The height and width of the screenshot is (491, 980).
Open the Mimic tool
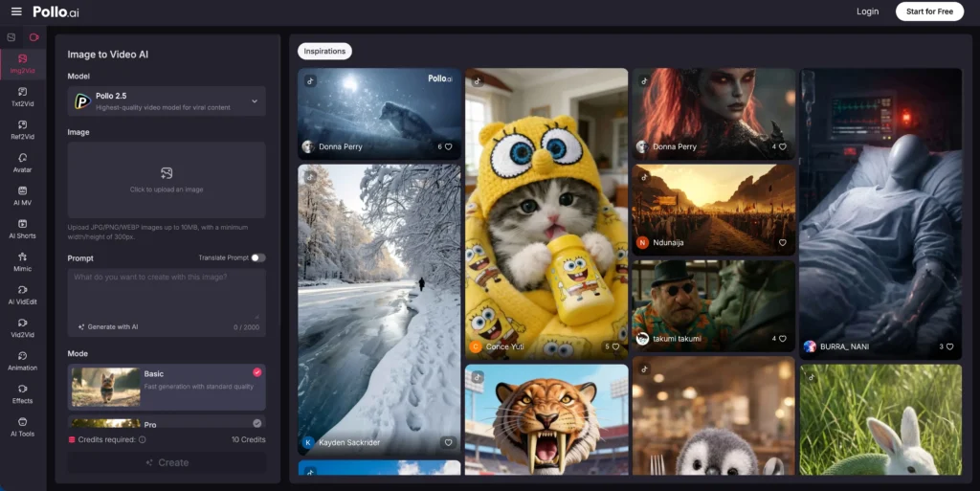click(22, 261)
